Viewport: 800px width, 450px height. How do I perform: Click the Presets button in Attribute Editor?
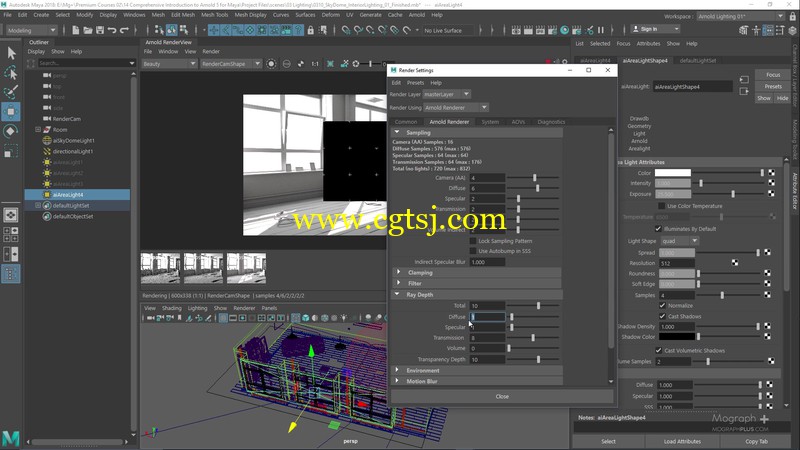(x=773, y=86)
